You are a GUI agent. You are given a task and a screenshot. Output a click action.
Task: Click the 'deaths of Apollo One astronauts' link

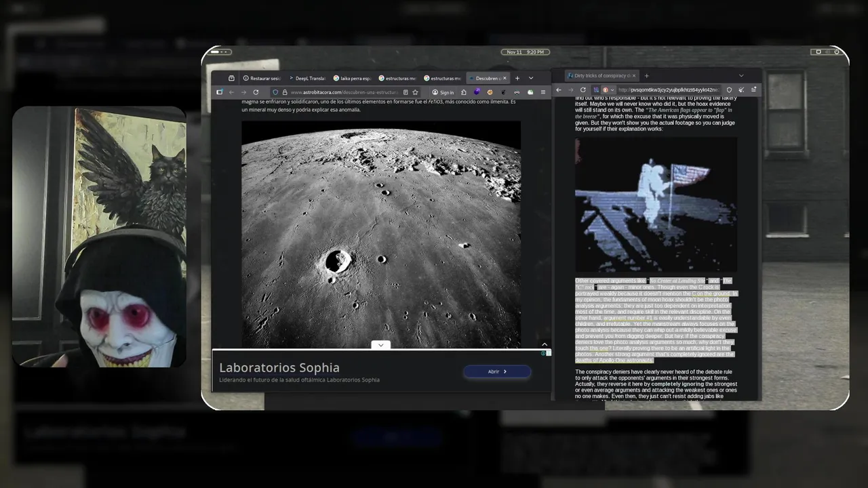tap(614, 360)
